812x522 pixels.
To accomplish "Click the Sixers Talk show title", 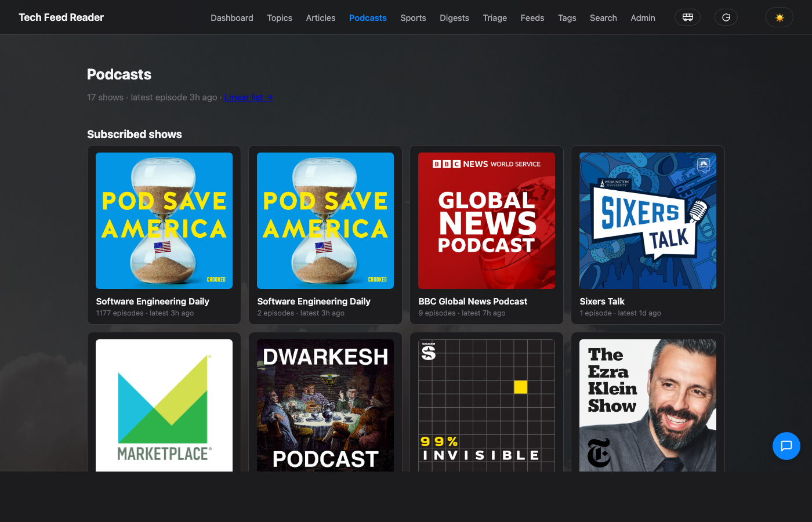I will coord(602,302).
